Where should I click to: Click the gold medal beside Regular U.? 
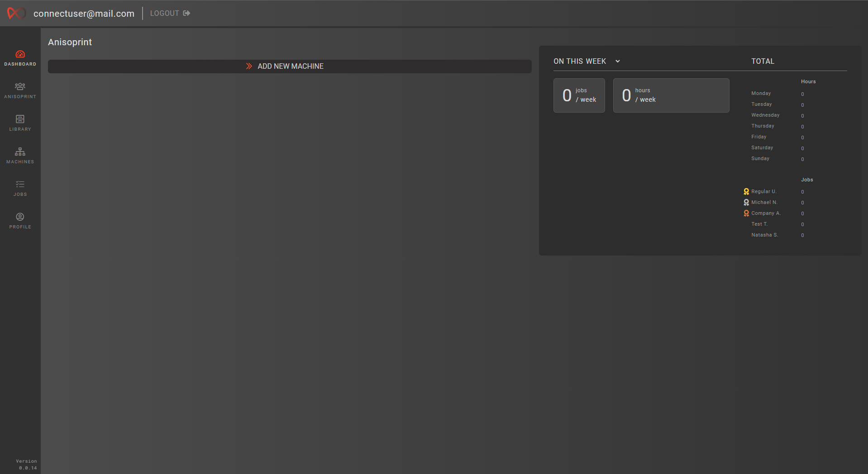pos(746,192)
